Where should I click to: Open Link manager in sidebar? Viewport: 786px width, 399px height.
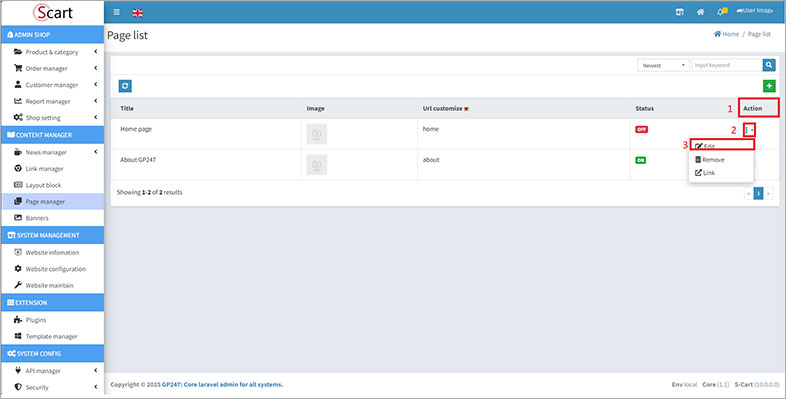[x=52, y=168]
